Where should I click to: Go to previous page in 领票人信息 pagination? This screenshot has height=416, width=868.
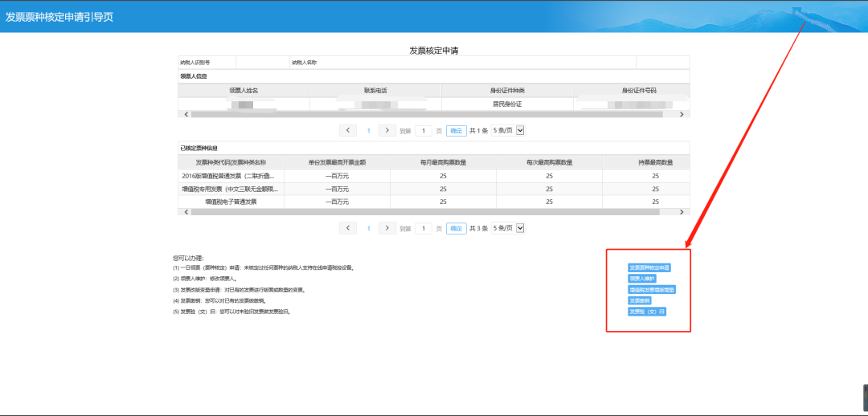(x=348, y=130)
